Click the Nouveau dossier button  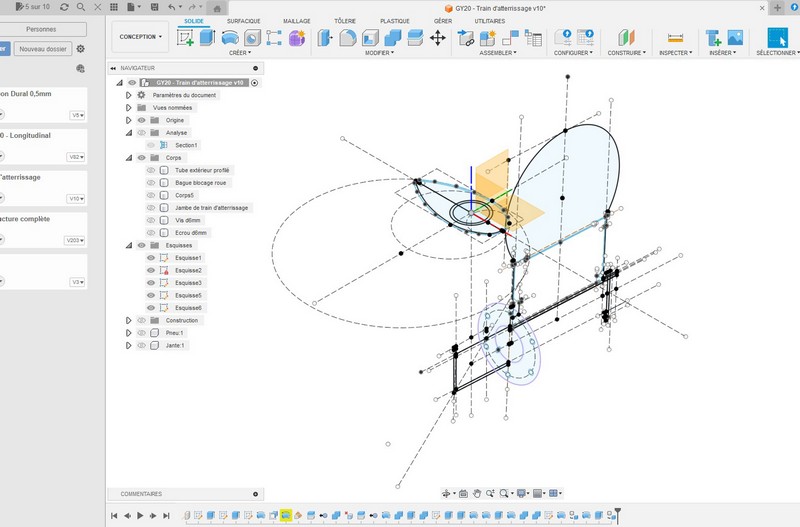pos(43,48)
